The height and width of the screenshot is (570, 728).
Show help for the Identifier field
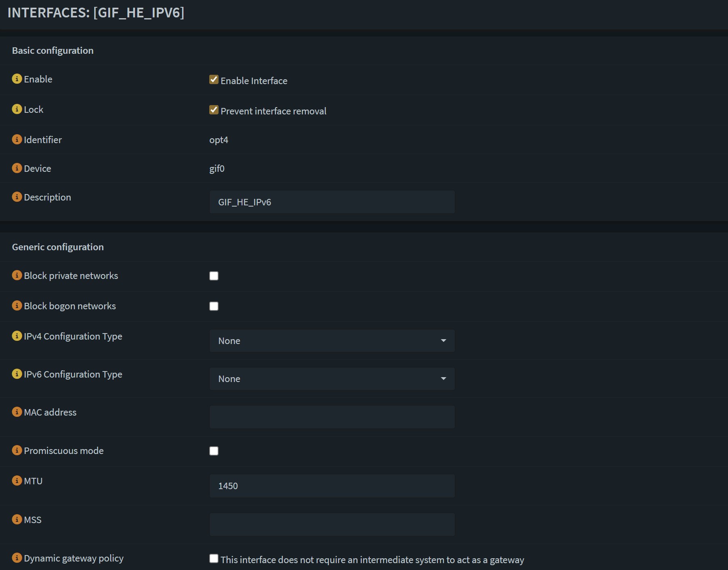(x=17, y=139)
